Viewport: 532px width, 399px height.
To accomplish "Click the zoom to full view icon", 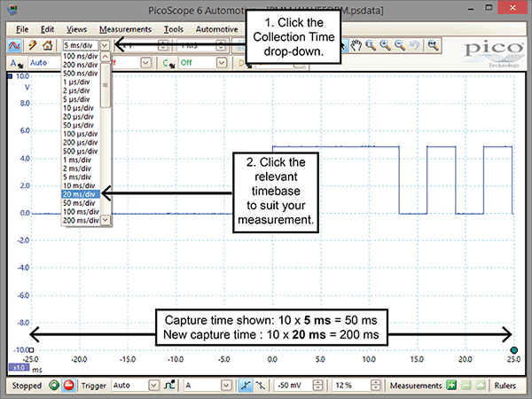I will pyautogui.click(x=434, y=45).
